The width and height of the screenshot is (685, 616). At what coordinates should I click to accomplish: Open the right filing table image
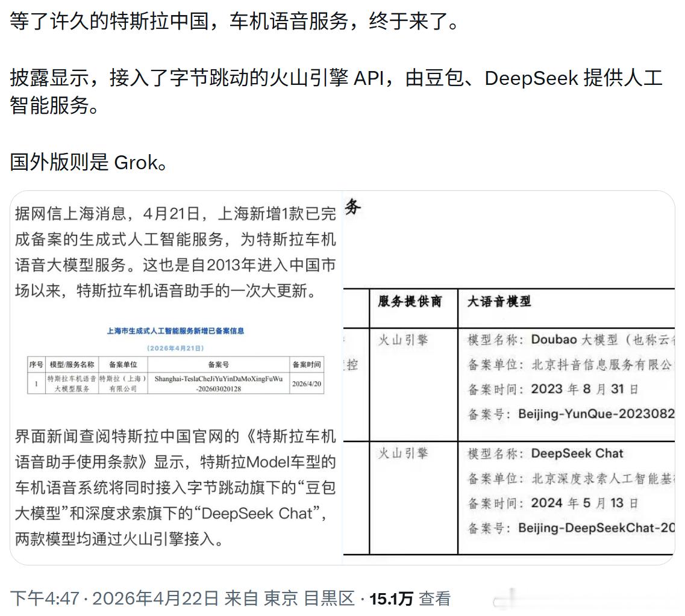click(x=509, y=378)
